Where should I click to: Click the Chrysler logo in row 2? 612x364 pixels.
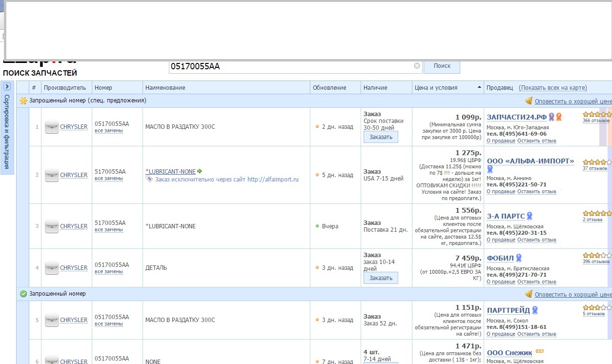click(x=51, y=175)
